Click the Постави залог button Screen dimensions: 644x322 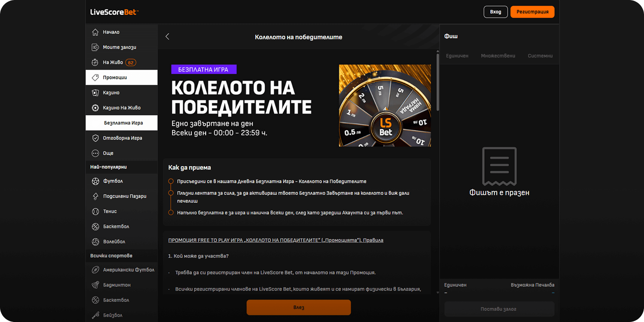(x=499, y=309)
